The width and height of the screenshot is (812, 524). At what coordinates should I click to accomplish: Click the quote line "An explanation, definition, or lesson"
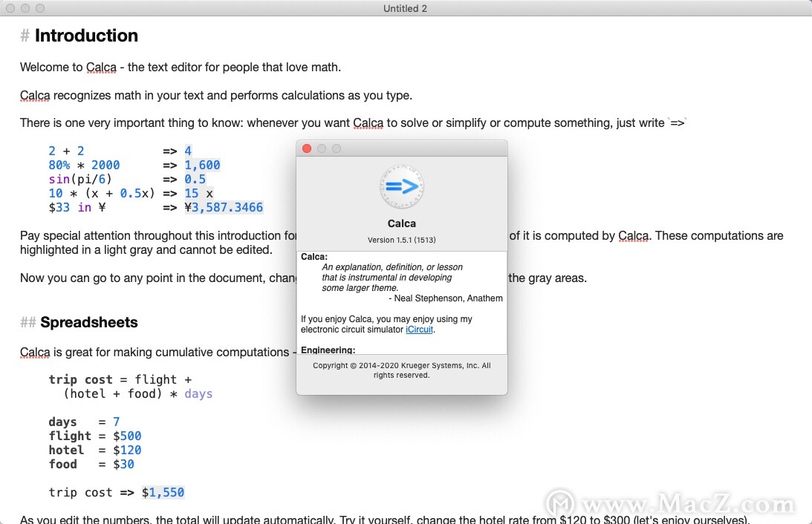(x=392, y=267)
